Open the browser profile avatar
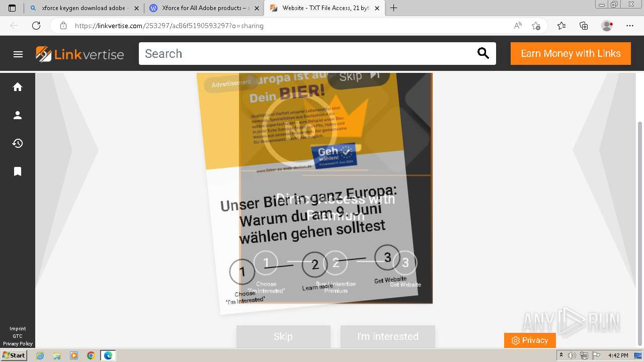644x362 pixels. [x=607, y=26]
